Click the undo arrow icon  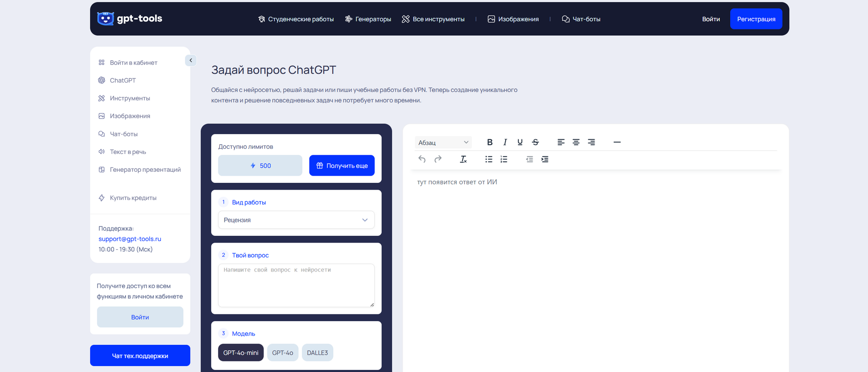(422, 159)
